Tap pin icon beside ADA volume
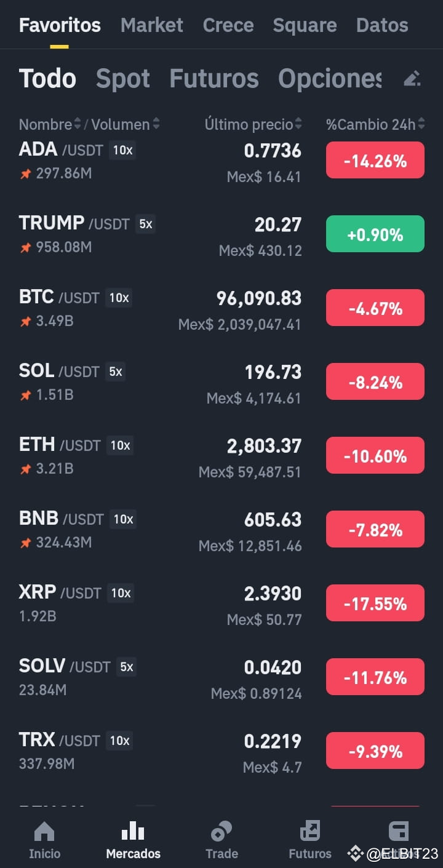Image resolution: width=443 pixels, height=868 pixels. pyautogui.click(x=25, y=174)
